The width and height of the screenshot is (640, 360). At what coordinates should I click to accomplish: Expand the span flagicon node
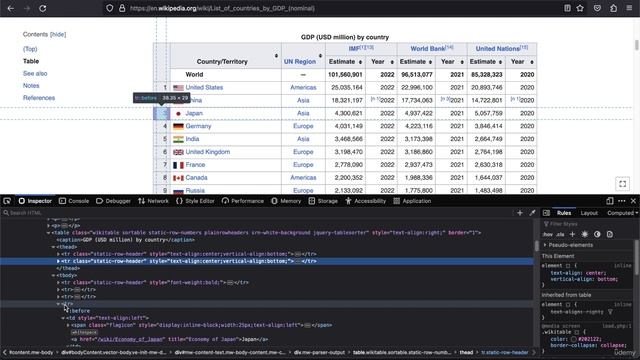tap(68, 325)
